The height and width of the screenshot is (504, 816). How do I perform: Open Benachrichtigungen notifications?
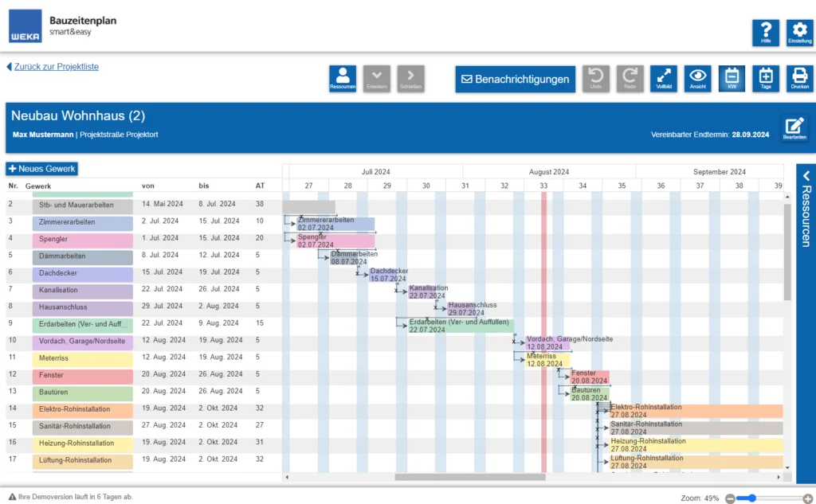[515, 79]
